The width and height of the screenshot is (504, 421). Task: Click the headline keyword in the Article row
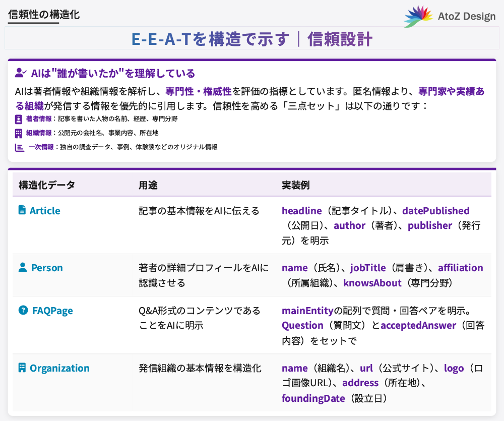pos(302,211)
